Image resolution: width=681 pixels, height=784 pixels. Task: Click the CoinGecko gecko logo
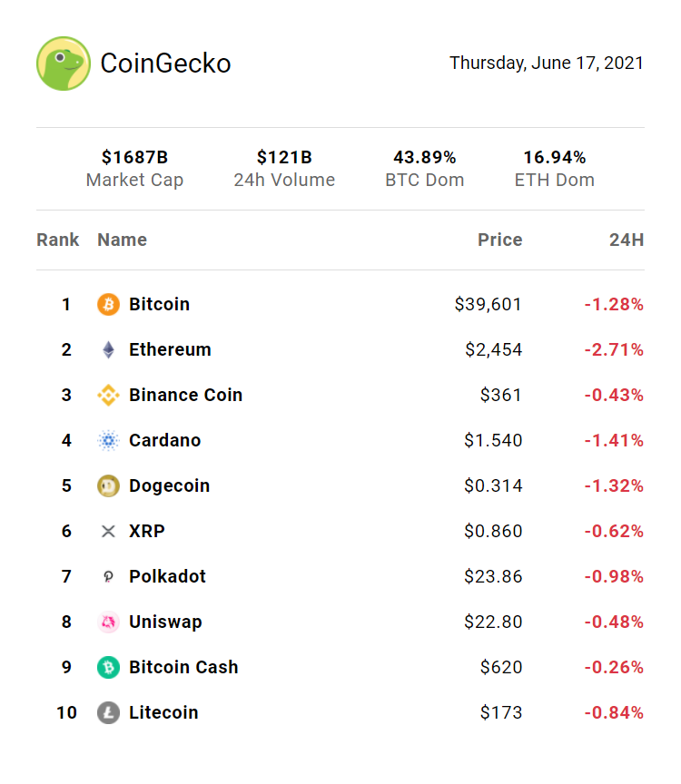pos(64,64)
